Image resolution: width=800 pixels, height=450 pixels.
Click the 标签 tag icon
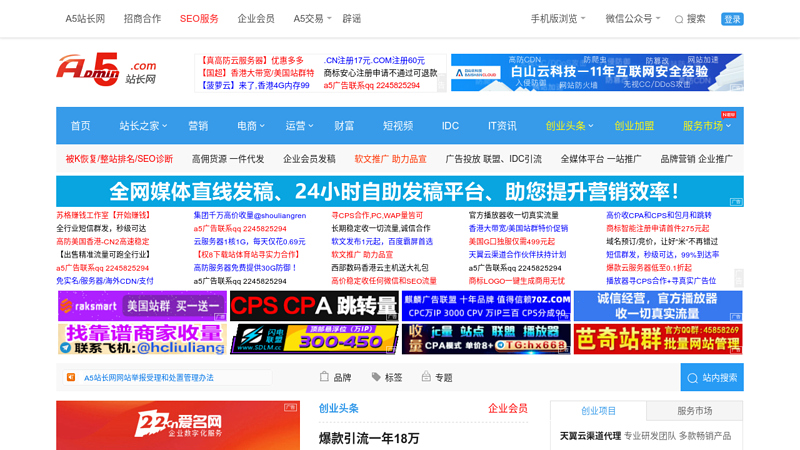pos(376,377)
